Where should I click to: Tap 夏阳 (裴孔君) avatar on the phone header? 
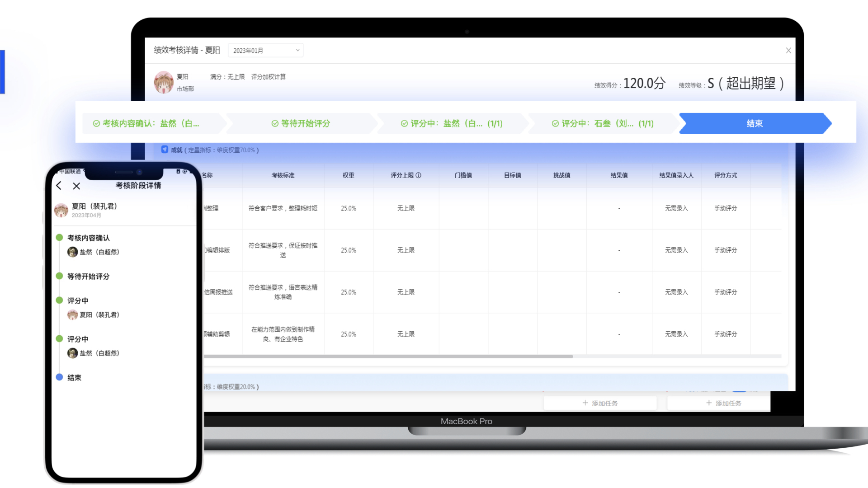[x=61, y=210]
